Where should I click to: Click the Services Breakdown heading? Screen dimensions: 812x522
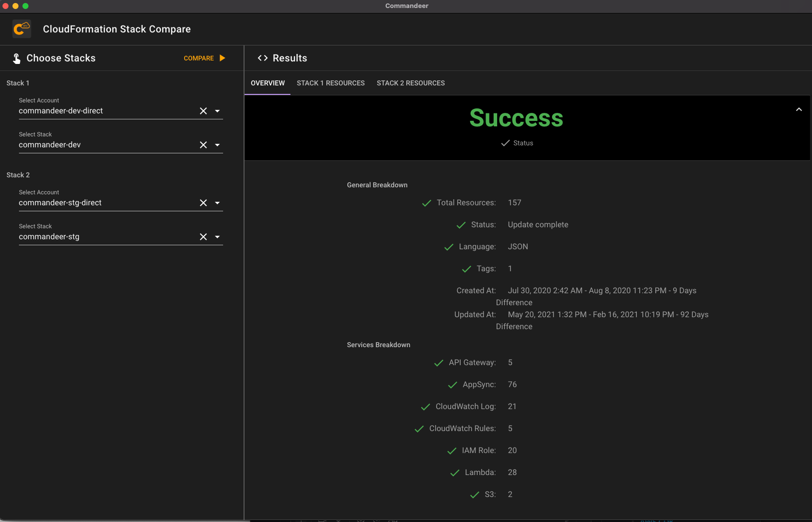point(378,345)
